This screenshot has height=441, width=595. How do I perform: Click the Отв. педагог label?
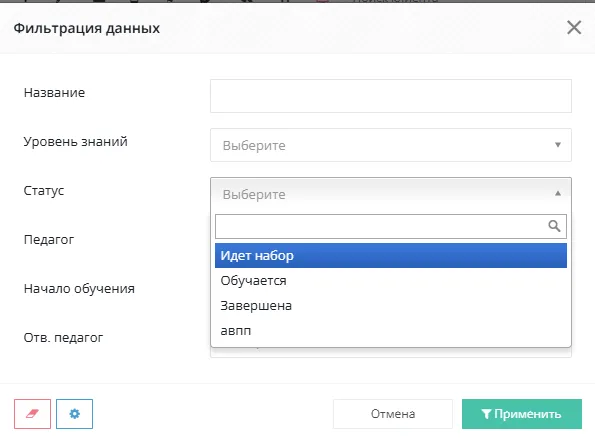point(63,337)
